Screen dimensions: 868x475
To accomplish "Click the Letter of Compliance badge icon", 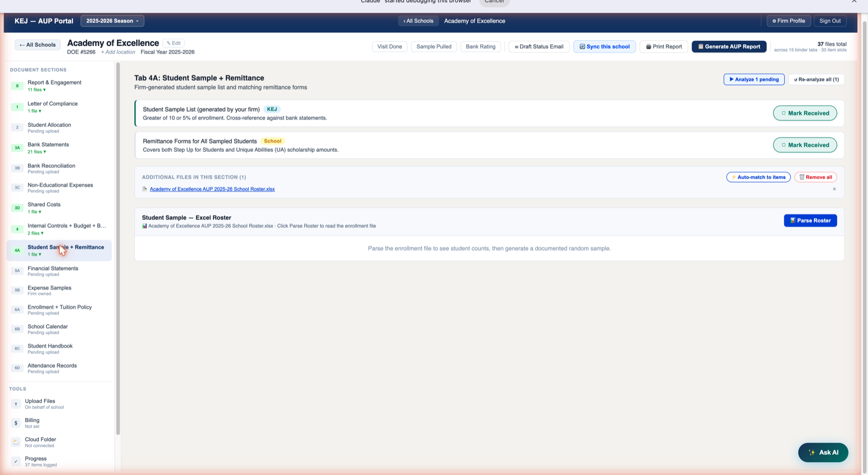I will (17, 107).
